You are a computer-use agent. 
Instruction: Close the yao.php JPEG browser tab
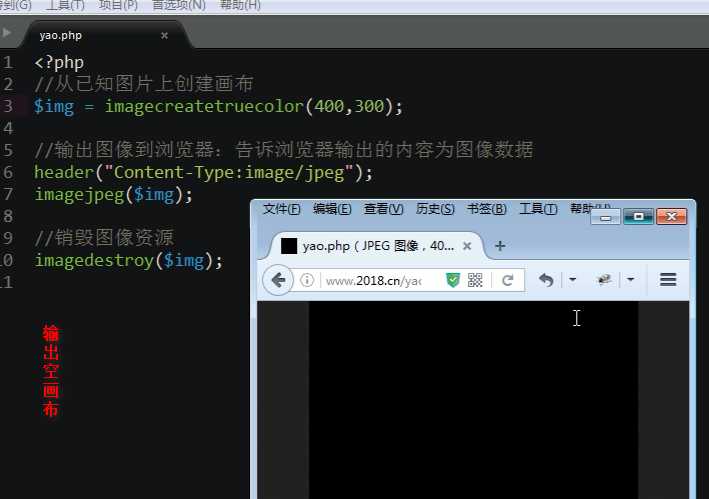[x=467, y=246]
